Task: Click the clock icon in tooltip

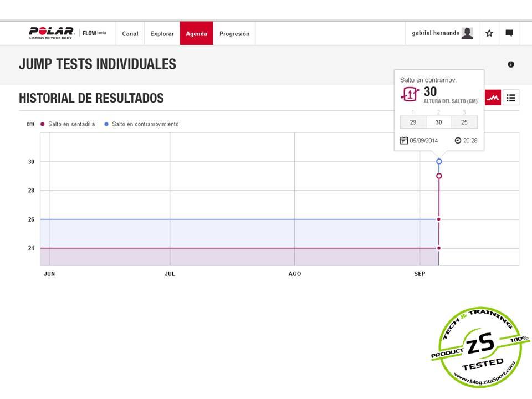Action: point(458,140)
